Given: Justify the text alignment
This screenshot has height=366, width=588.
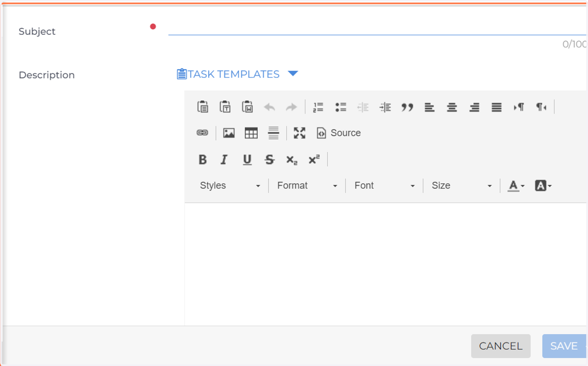Looking at the screenshot, I should (x=497, y=107).
